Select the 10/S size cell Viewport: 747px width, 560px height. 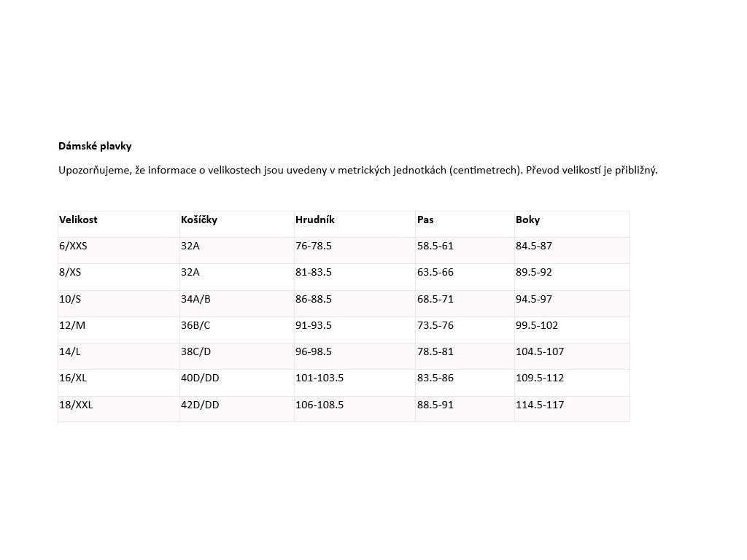70,299
